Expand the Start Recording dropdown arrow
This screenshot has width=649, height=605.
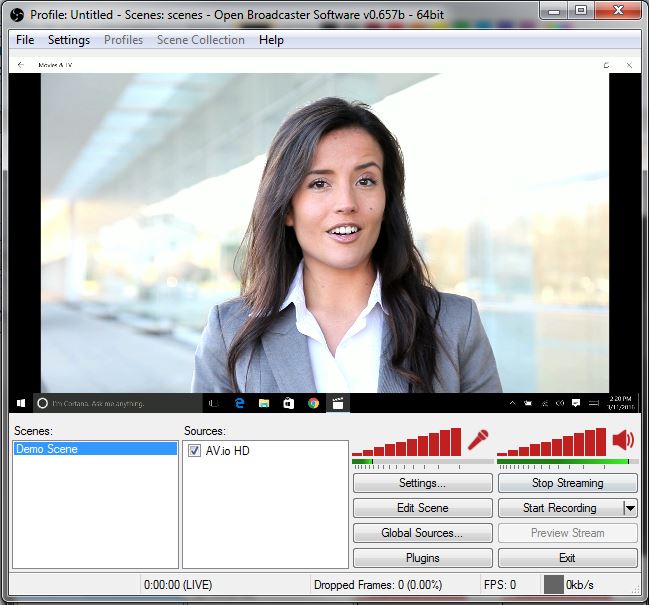coord(630,508)
